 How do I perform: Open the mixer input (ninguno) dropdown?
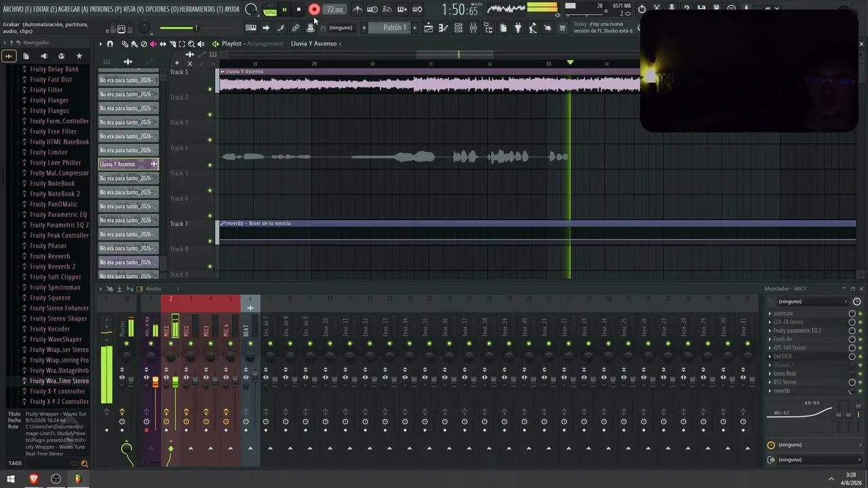click(812, 302)
